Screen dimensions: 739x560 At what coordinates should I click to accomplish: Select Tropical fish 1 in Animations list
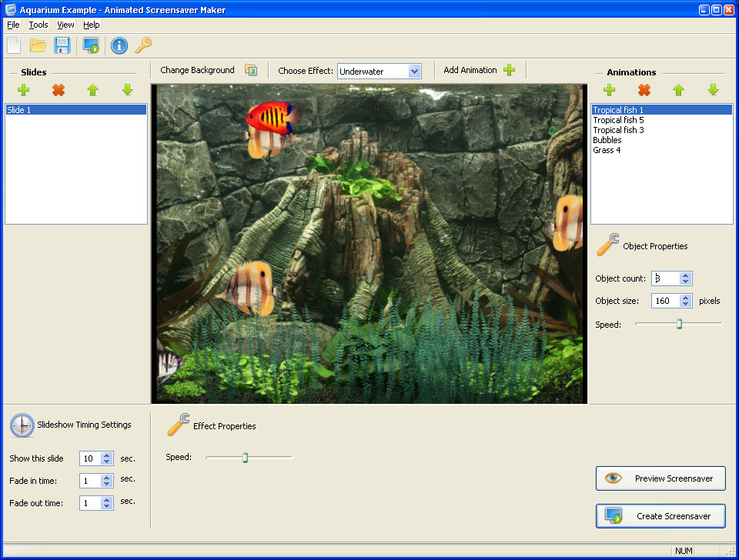click(x=662, y=110)
